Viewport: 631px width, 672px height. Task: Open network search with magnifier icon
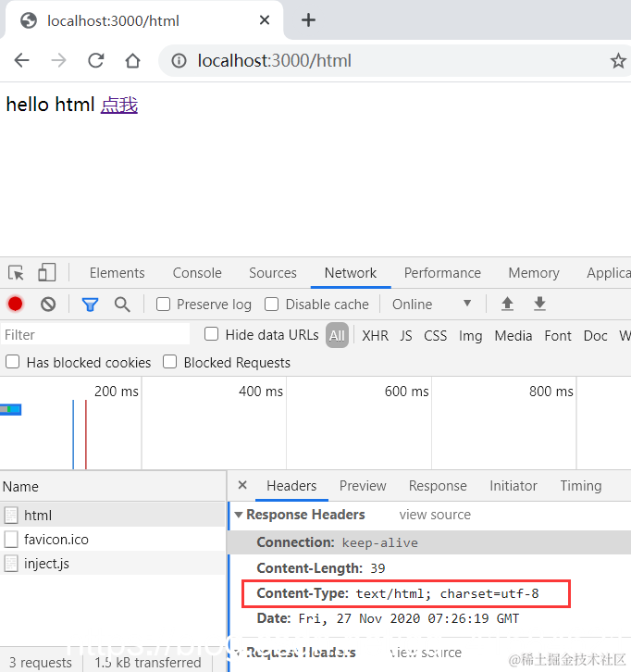(122, 305)
